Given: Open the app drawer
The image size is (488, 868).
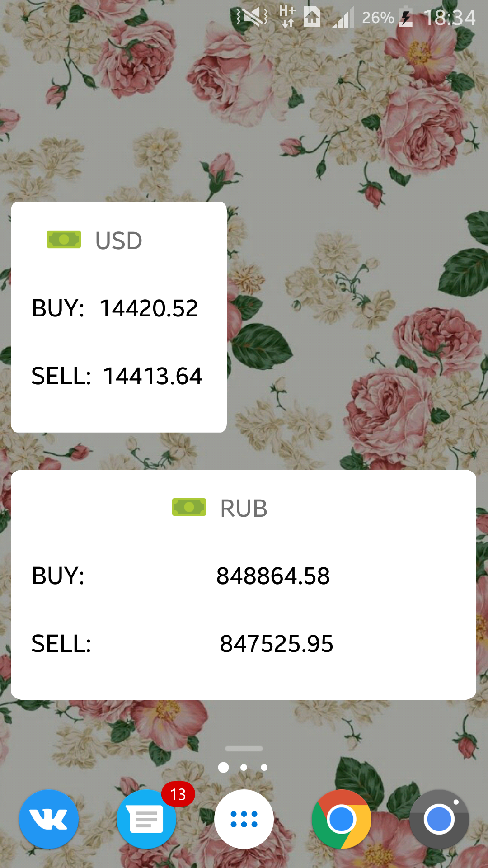Looking at the screenshot, I should pyautogui.click(x=244, y=819).
